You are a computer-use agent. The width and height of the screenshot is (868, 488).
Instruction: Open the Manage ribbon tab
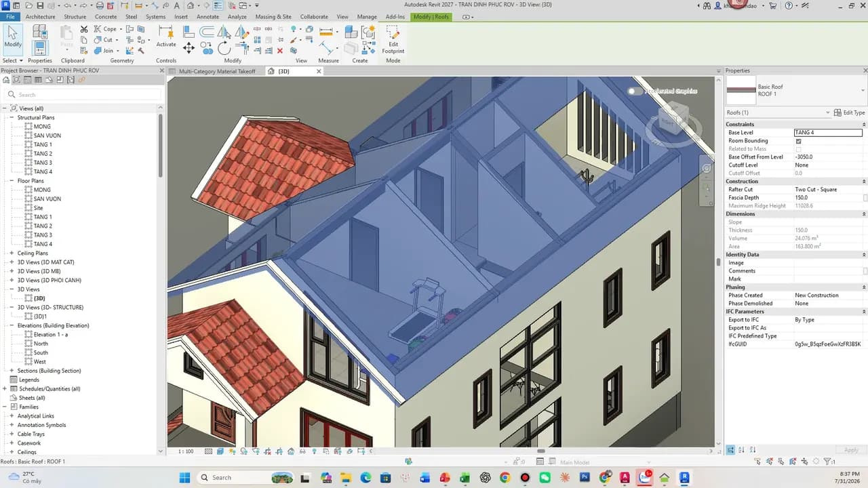[x=367, y=17]
